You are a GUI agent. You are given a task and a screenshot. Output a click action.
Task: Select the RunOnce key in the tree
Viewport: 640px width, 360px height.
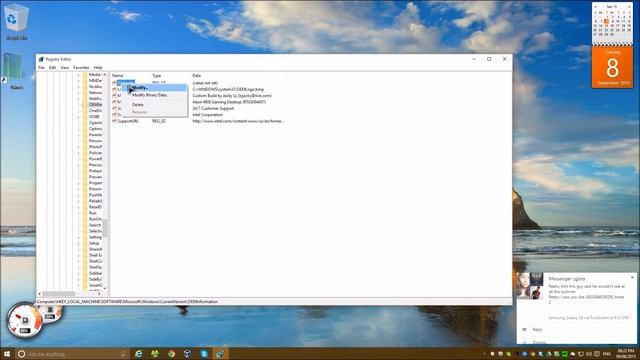pos(96,219)
